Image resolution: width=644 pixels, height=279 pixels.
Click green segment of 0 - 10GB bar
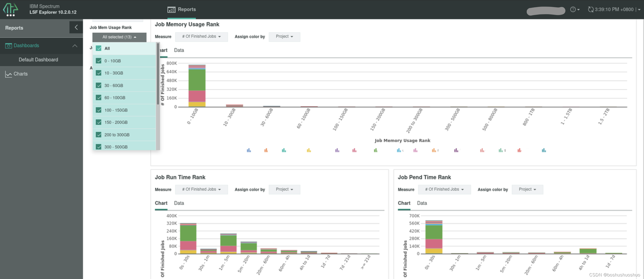click(197, 80)
